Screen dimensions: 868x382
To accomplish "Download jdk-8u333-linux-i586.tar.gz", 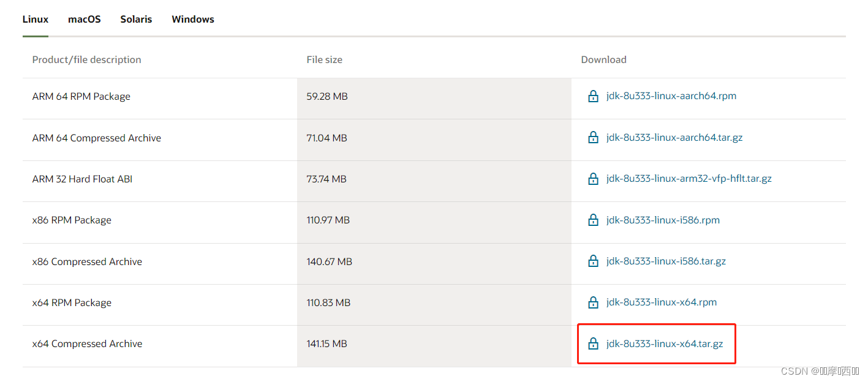I will pos(666,261).
